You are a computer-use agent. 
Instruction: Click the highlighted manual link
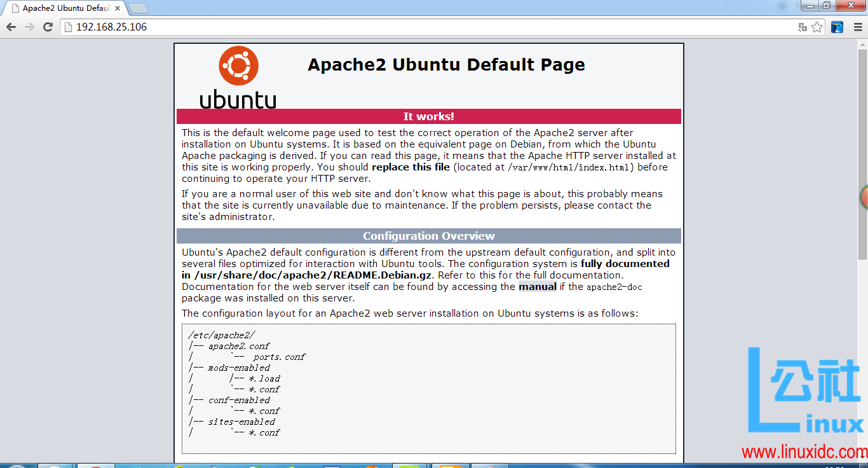click(x=538, y=286)
